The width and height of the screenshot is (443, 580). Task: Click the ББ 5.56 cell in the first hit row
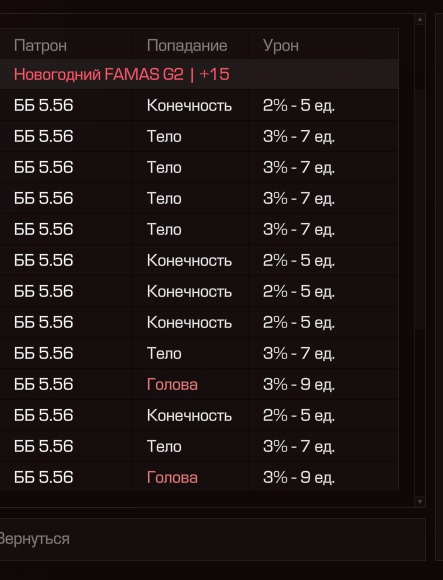[44, 105]
